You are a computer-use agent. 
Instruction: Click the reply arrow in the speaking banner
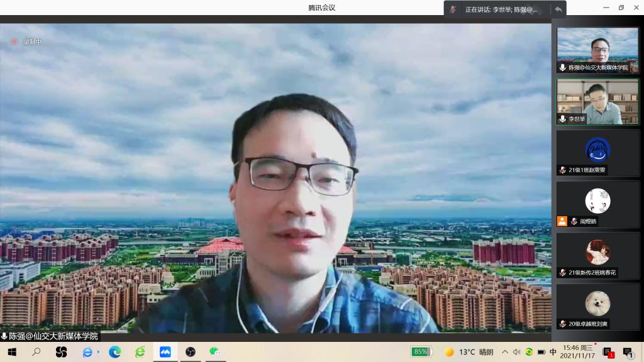click(558, 9)
